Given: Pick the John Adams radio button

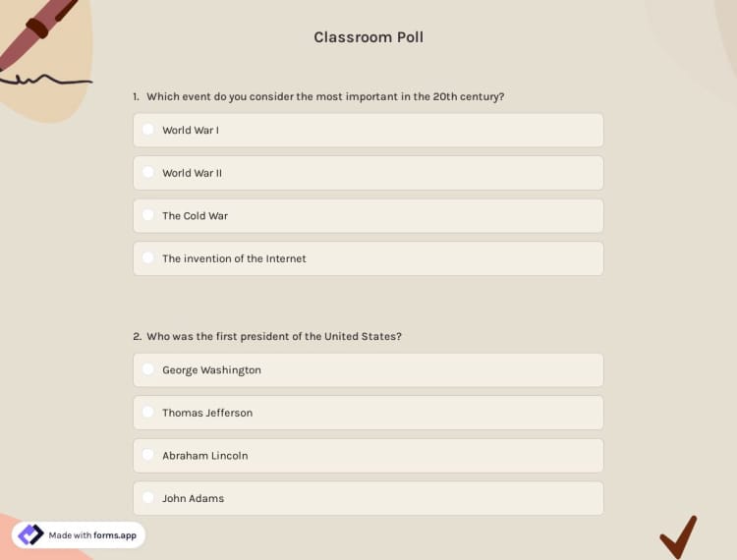Looking at the screenshot, I should click(148, 498).
